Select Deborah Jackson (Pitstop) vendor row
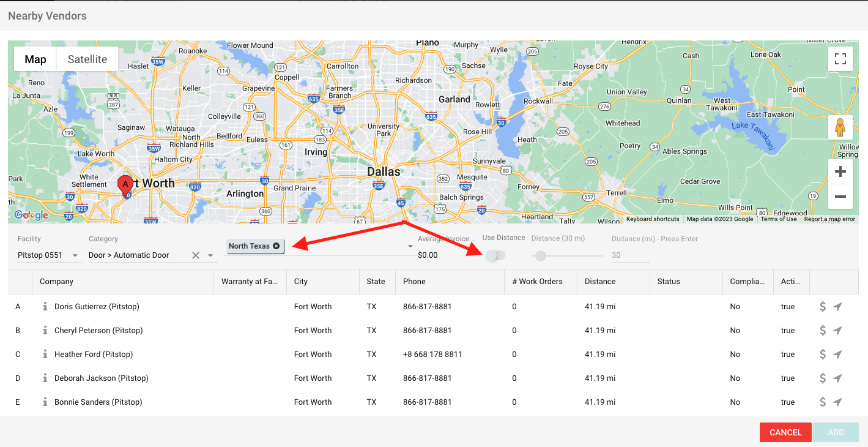This screenshot has height=447, width=868. pos(434,378)
